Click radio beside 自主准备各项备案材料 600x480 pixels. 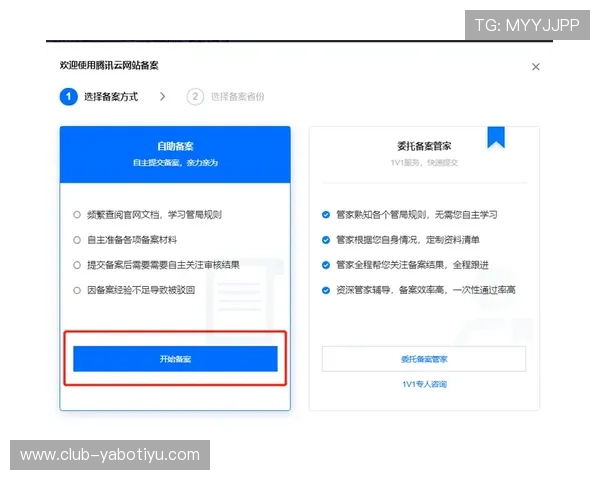pyautogui.click(x=77, y=240)
